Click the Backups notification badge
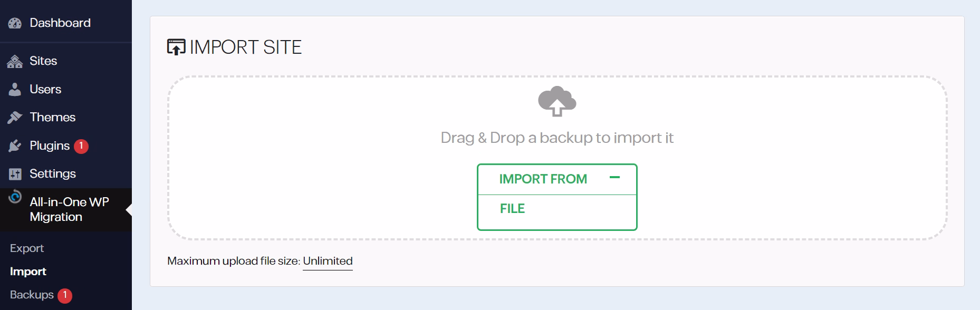The width and height of the screenshot is (980, 310). 65,295
